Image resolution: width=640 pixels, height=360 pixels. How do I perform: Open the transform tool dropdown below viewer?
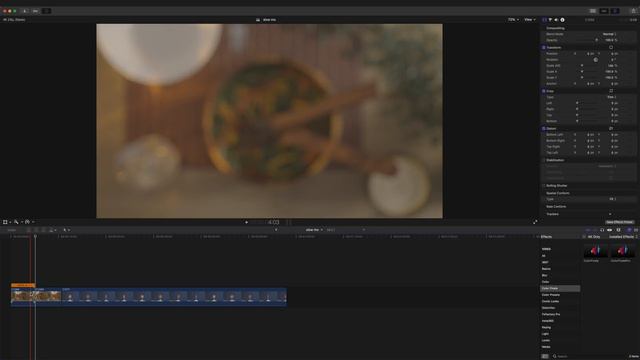tap(7, 222)
